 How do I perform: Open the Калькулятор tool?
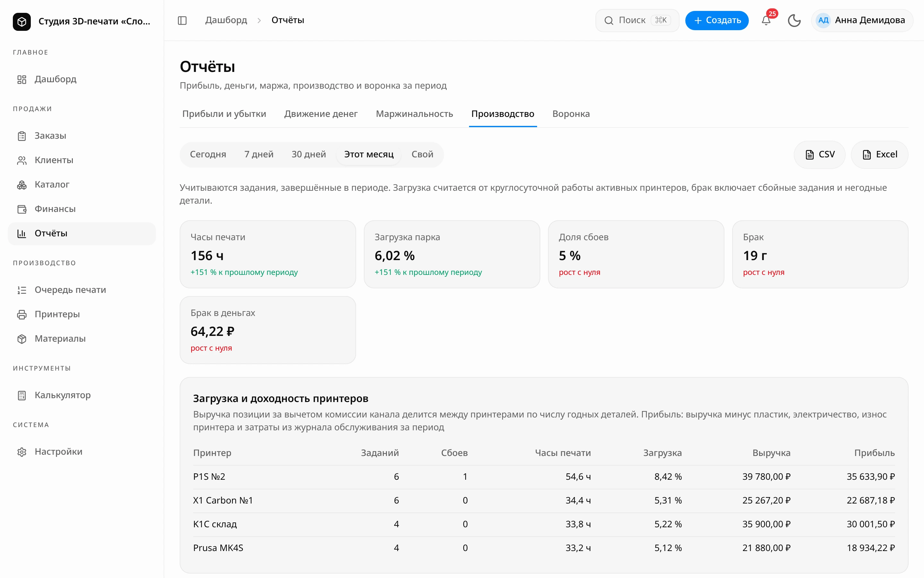coord(82,395)
